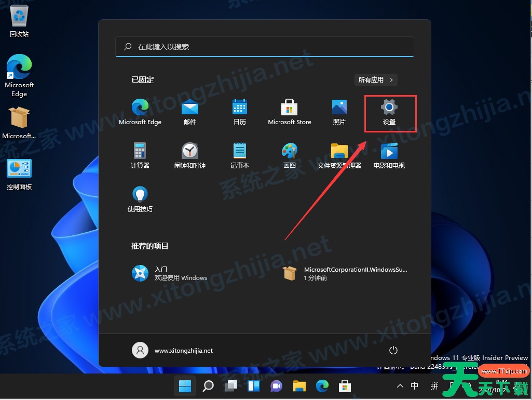Click the 拼 IME mode indicator
The height and width of the screenshot is (400, 532).
[x=434, y=386]
